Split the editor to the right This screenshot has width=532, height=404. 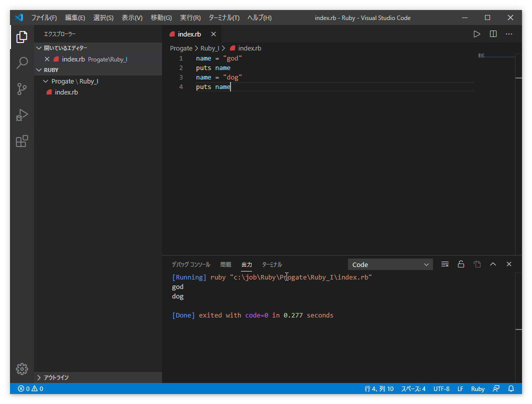(493, 34)
